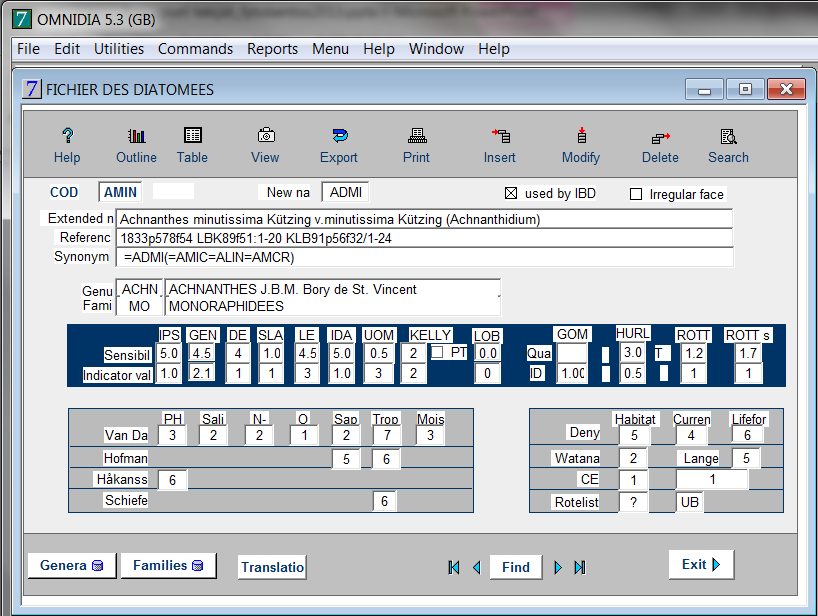
Task: Open the Edit menu
Action: pos(67,49)
